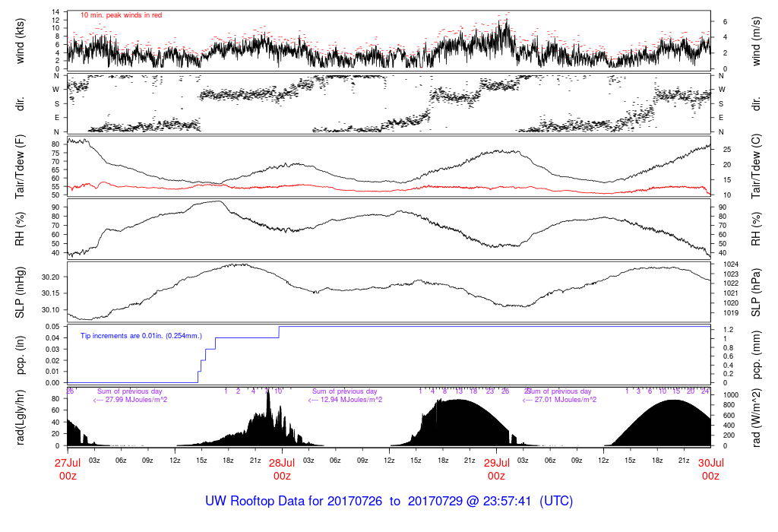778x532 pixels.
Task: Click the 'pcp. (mm)' axis label
Action: 756,355
